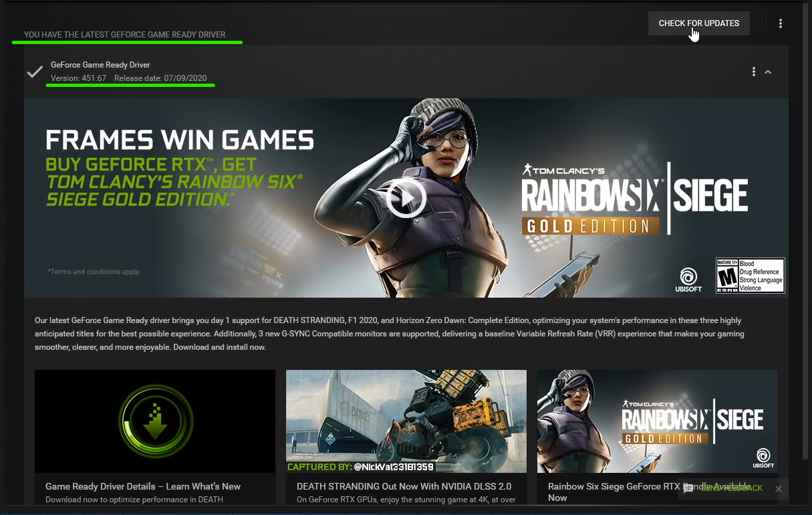Play the Rainbow Six Siege banner video
Viewport: 812px width, 515px height.
pyautogui.click(x=406, y=198)
